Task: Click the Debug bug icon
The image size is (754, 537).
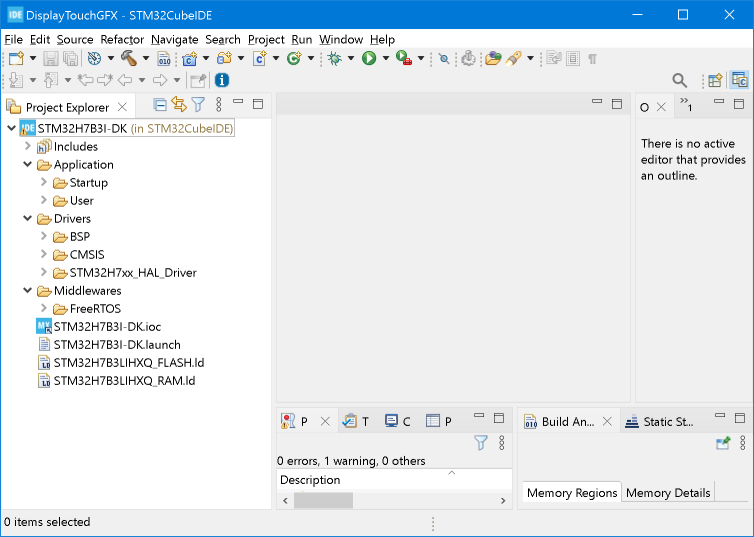Action: click(x=334, y=59)
